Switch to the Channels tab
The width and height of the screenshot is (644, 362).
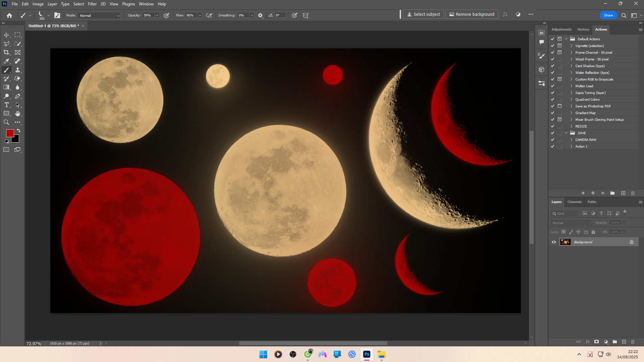(574, 202)
